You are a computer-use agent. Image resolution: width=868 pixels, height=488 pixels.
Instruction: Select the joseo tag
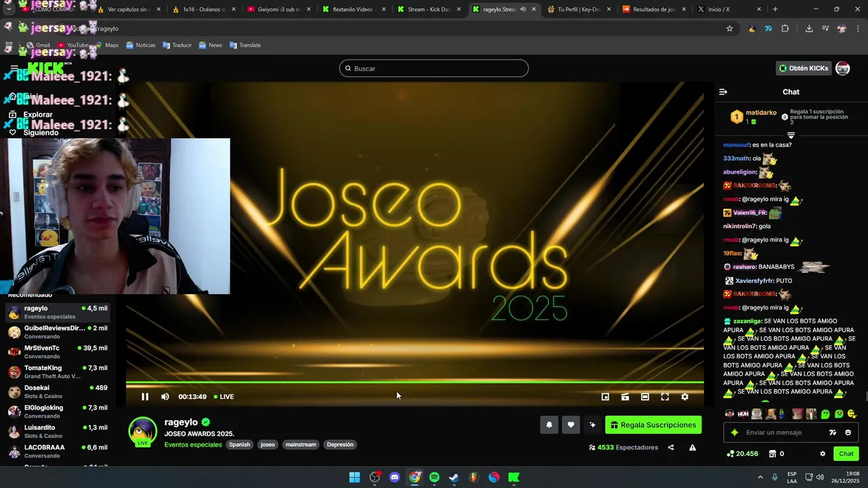tap(268, 445)
